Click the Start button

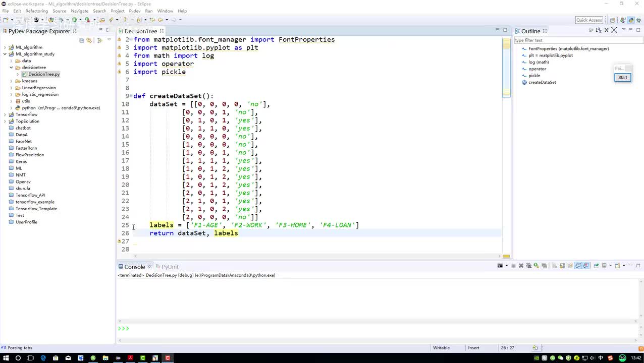point(622,77)
